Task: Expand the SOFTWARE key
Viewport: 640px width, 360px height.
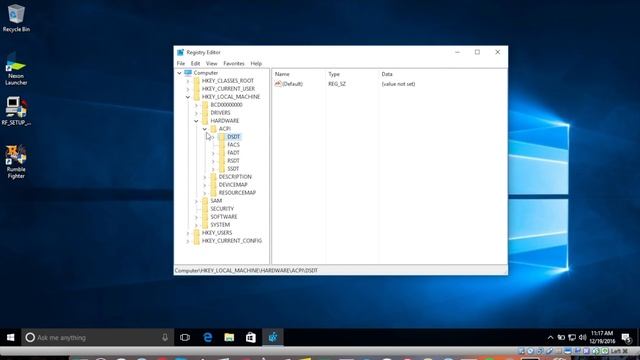Action: 196,217
